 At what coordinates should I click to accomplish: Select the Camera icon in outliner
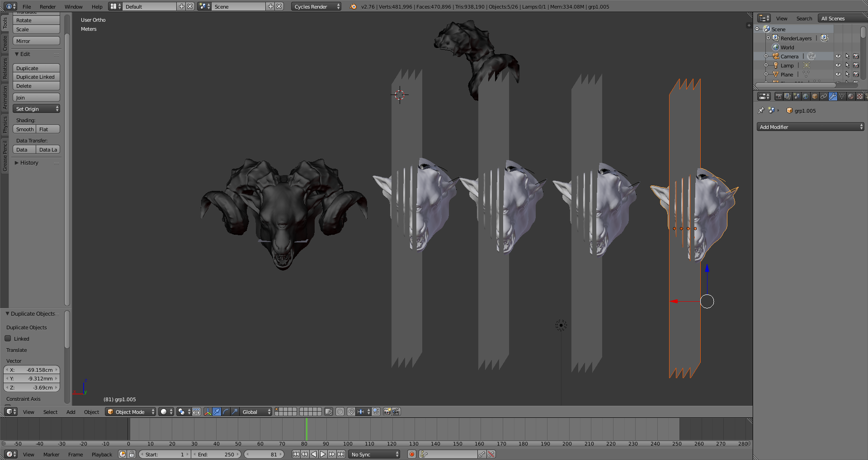pyautogui.click(x=776, y=56)
